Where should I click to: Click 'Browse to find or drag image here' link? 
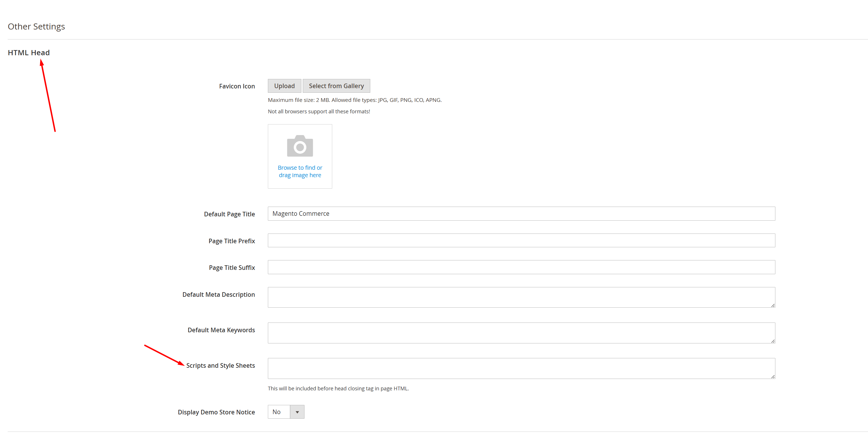click(300, 171)
